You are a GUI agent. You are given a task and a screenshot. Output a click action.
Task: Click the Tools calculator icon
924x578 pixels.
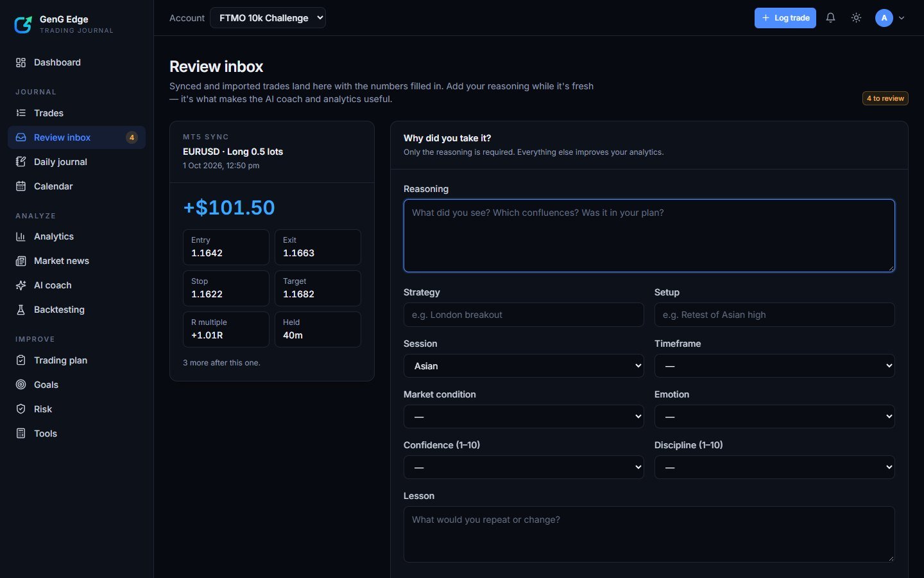click(21, 433)
